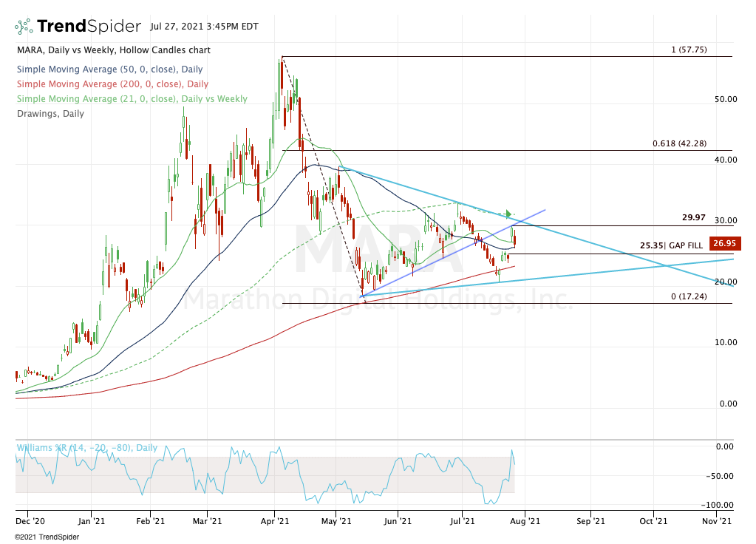Click the Apr '21 date on time axis

274,520
